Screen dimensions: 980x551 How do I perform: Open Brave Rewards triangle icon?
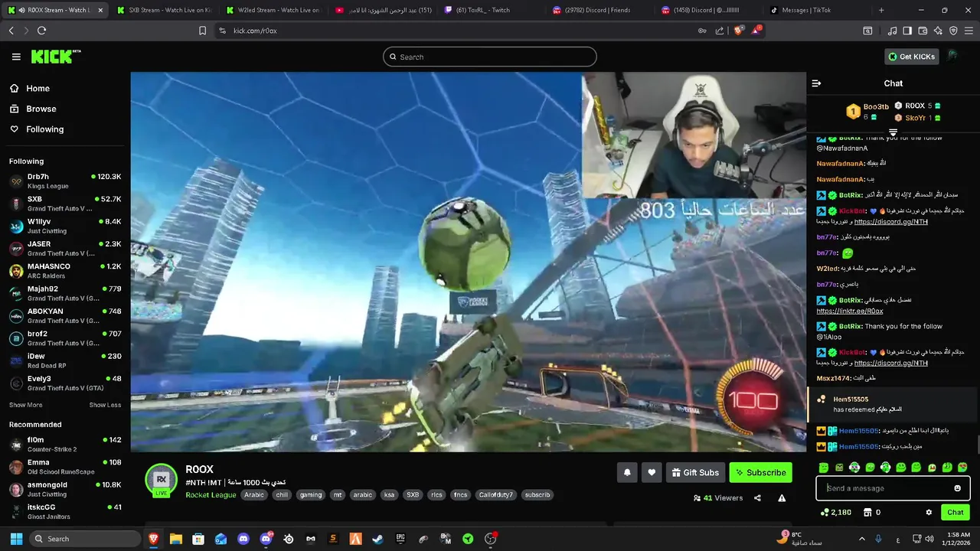tap(756, 31)
